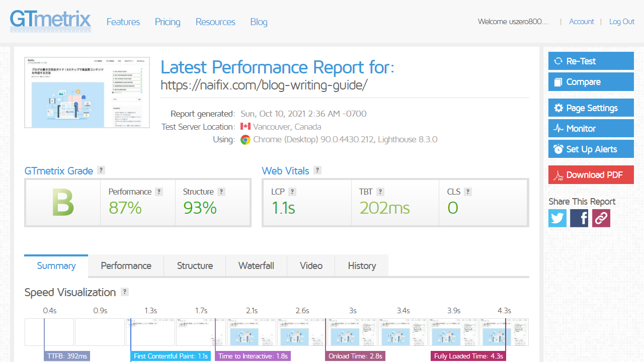Share report on Twitter icon
Screen dimensions: 644x362
pos(557,218)
